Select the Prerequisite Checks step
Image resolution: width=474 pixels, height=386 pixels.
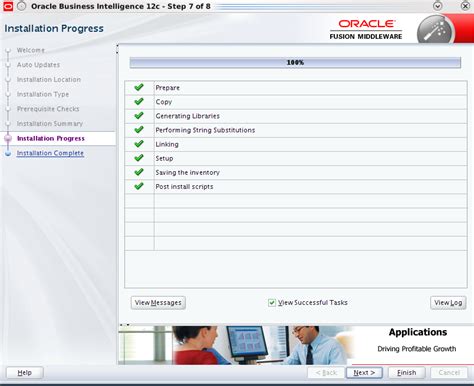[x=48, y=109]
